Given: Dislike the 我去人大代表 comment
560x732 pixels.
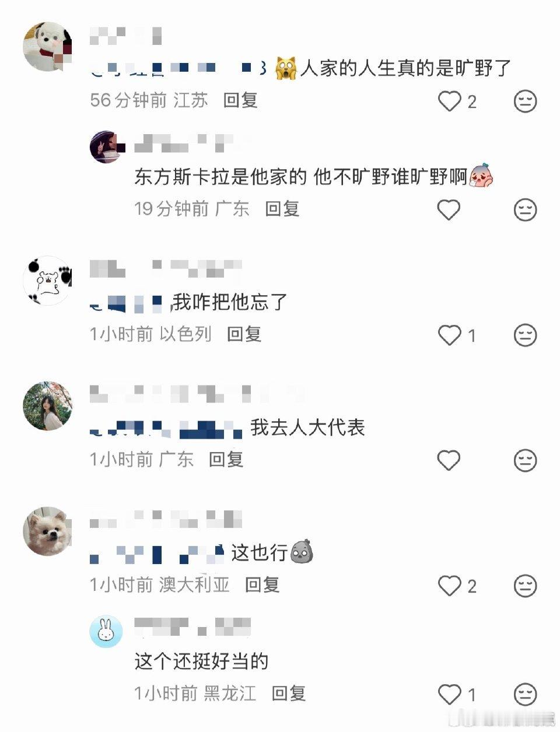Looking at the screenshot, I should 525,461.
